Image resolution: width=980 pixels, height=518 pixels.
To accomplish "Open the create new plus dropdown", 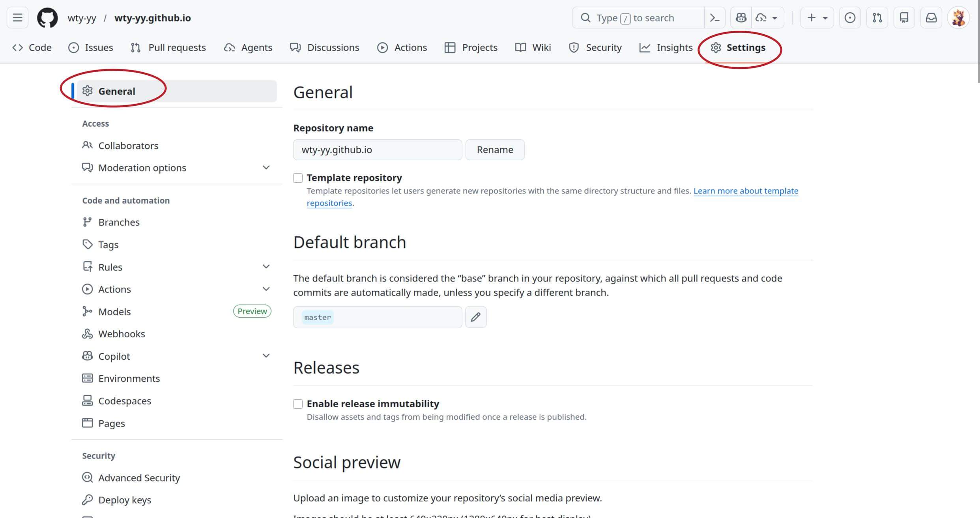I will coord(817,18).
